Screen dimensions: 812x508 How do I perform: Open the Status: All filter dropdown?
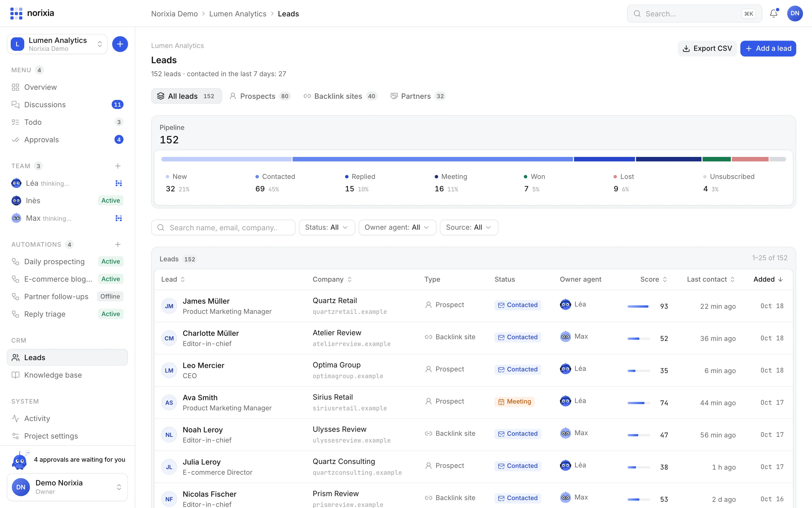coord(327,227)
